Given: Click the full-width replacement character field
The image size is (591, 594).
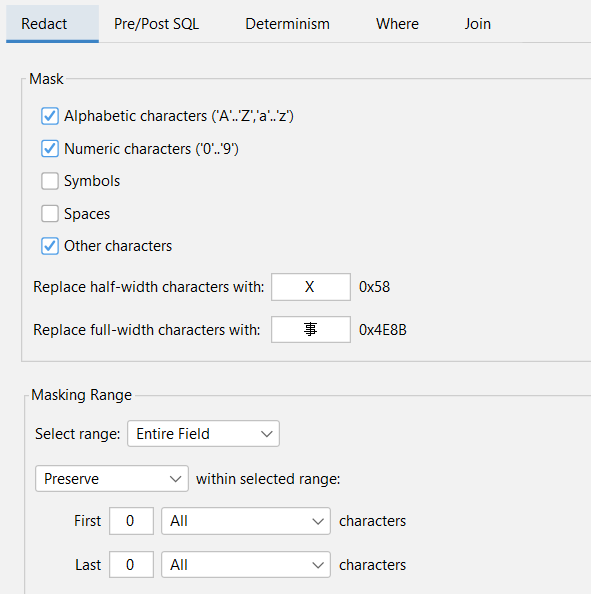Looking at the screenshot, I should pos(311,330).
